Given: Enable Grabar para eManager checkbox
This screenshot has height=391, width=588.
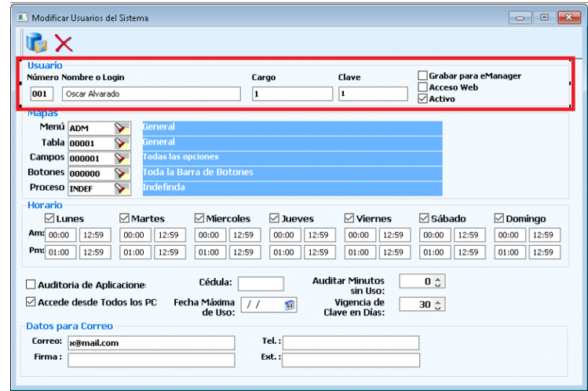Looking at the screenshot, I should pyautogui.click(x=423, y=76).
